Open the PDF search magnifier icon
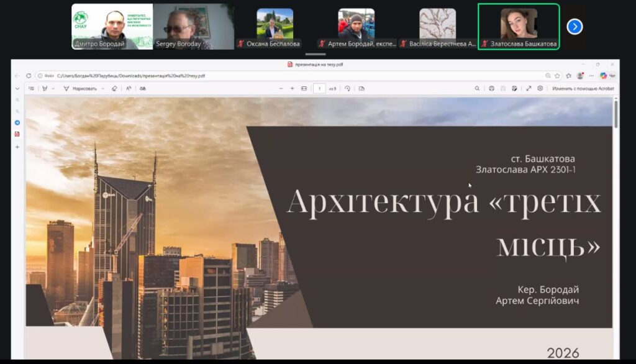Screen dimensions: 636x364 477,88
